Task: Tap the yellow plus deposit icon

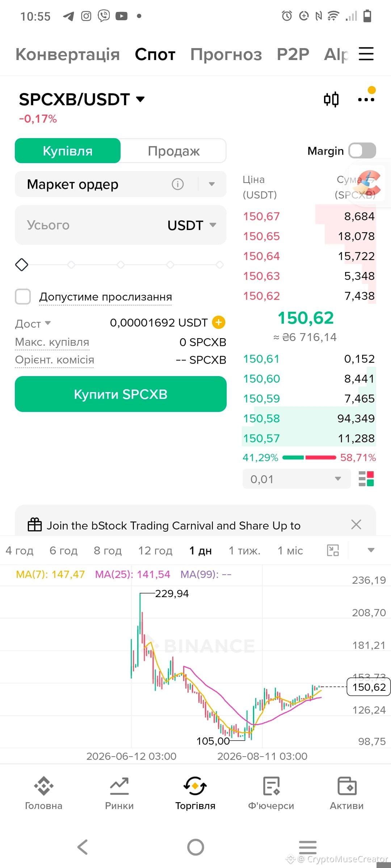Action: [218, 322]
